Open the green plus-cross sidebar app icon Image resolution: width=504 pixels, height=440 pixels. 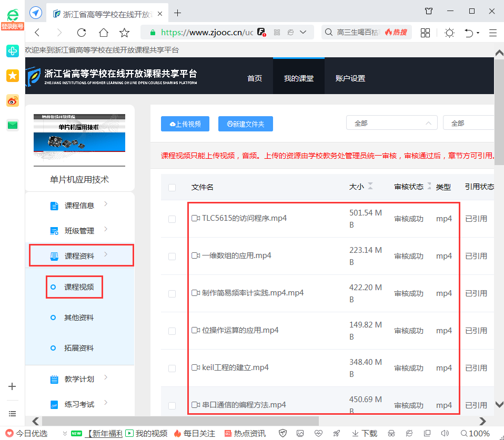pyautogui.click(x=13, y=51)
